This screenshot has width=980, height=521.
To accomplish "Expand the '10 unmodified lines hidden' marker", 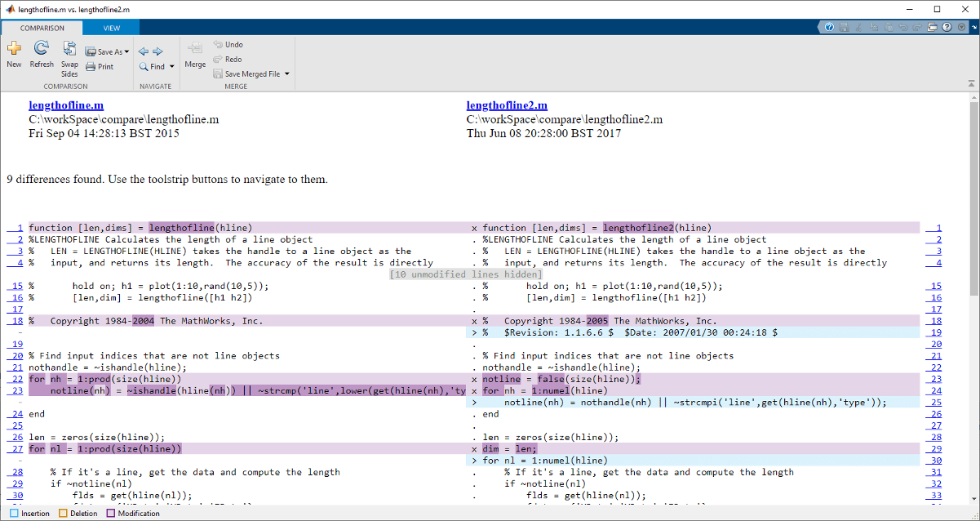I will [465, 274].
